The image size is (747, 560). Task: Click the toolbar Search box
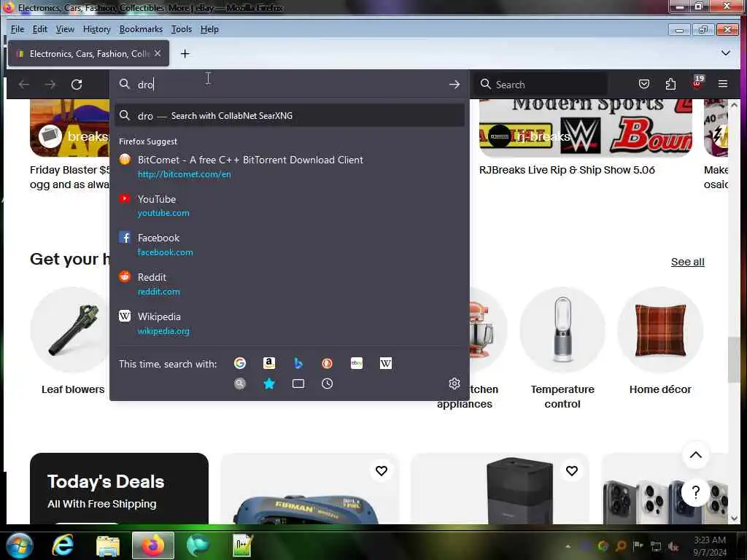pos(541,85)
